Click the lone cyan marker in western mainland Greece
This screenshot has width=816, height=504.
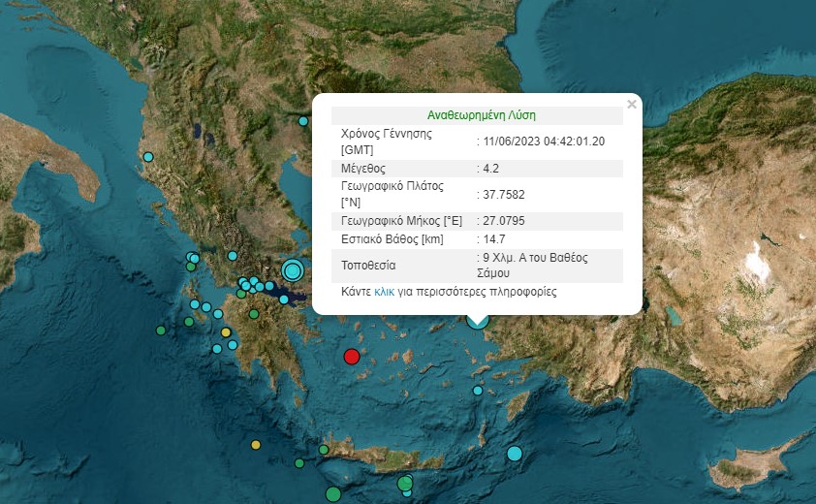[x=233, y=256]
